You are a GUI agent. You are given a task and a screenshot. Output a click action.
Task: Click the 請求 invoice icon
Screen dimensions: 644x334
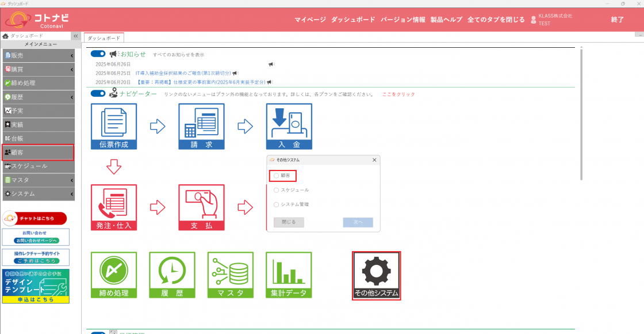coord(201,126)
